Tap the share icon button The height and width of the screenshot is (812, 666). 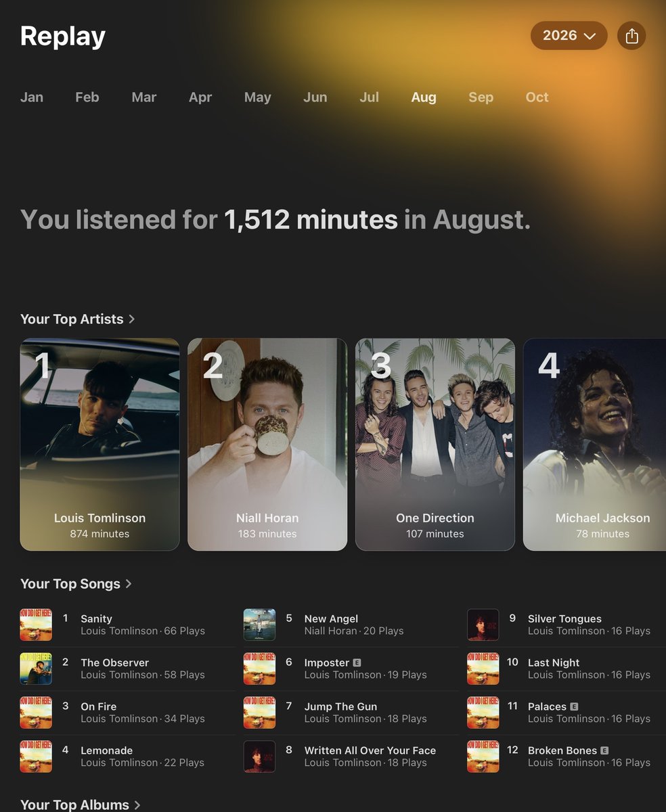pos(631,35)
